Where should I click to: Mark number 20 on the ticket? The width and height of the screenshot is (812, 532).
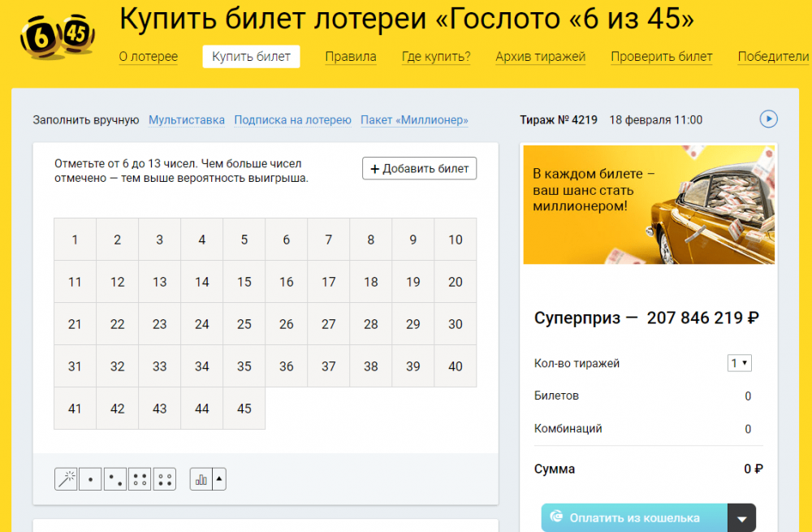click(456, 282)
